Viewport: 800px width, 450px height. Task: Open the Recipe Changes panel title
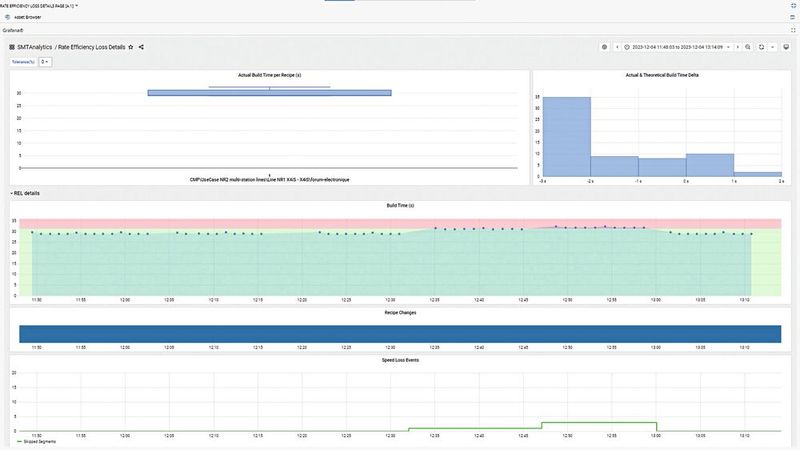(x=400, y=313)
